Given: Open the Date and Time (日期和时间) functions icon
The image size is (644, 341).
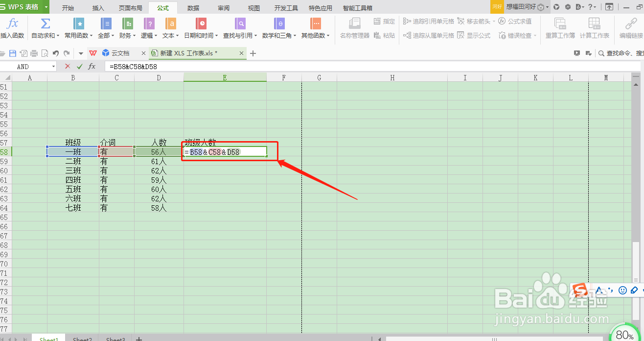Looking at the screenshot, I should pyautogui.click(x=201, y=24).
